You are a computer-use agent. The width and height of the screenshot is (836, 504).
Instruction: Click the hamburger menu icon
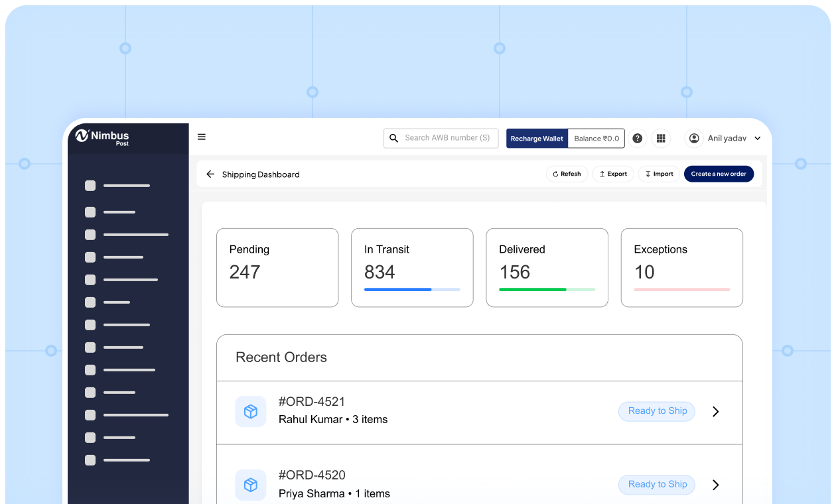click(202, 137)
